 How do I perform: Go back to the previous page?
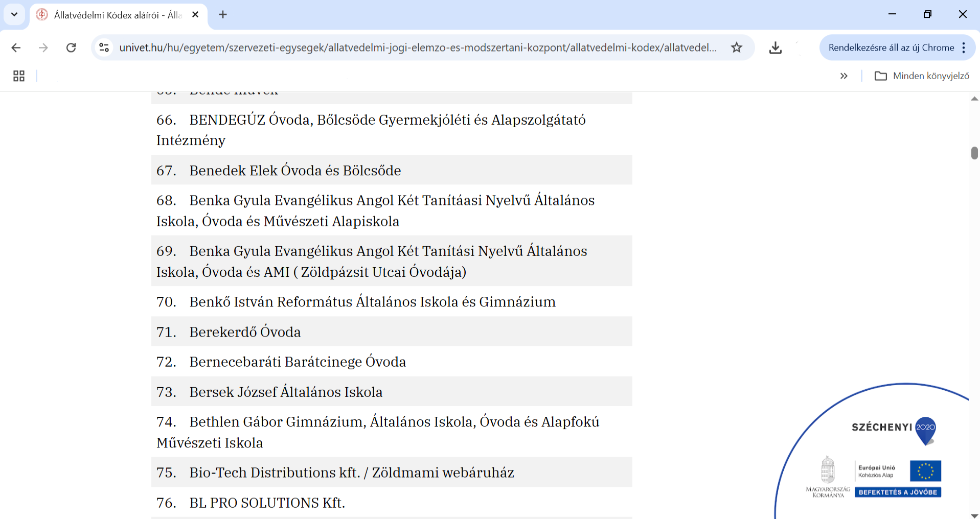16,48
